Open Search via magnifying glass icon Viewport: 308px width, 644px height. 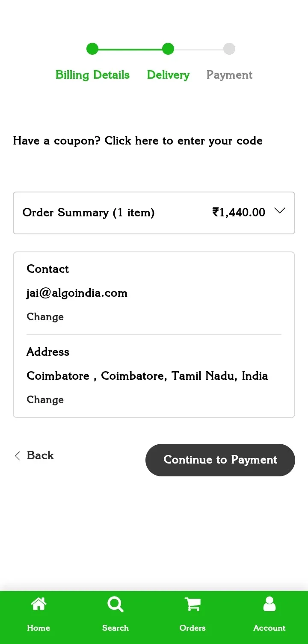coord(115,604)
